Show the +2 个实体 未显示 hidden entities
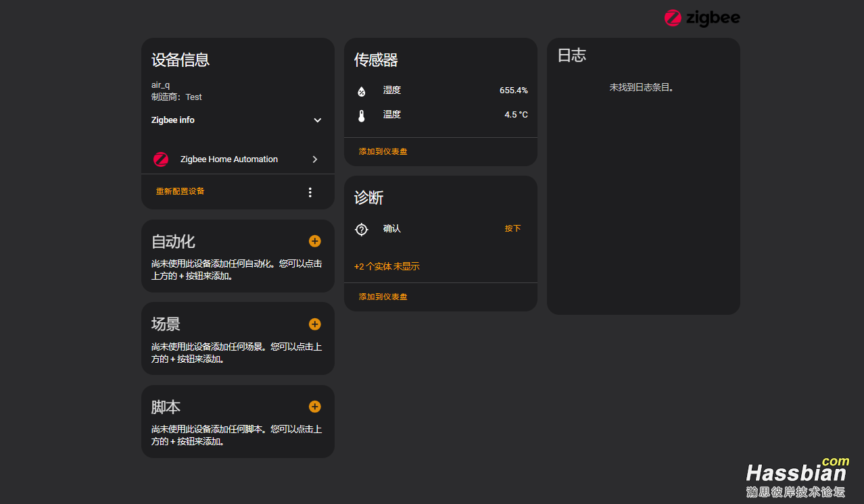Screen dimensions: 864x504 (x=387, y=267)
